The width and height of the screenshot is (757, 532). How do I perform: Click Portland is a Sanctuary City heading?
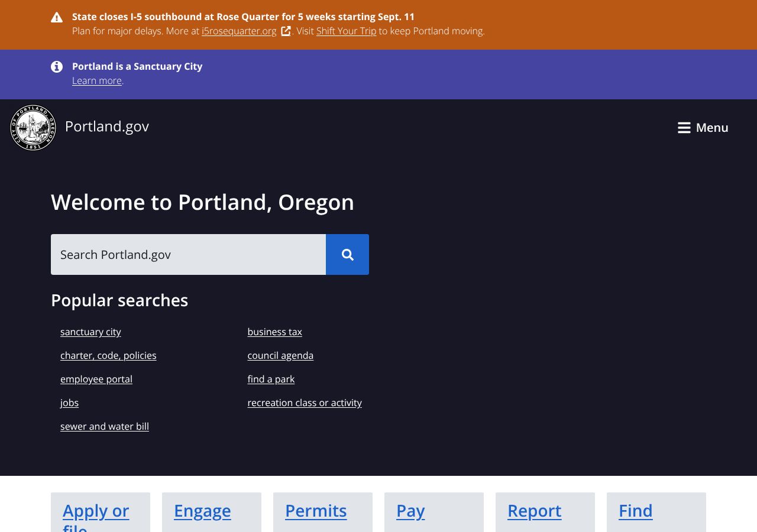pos(137,66)
